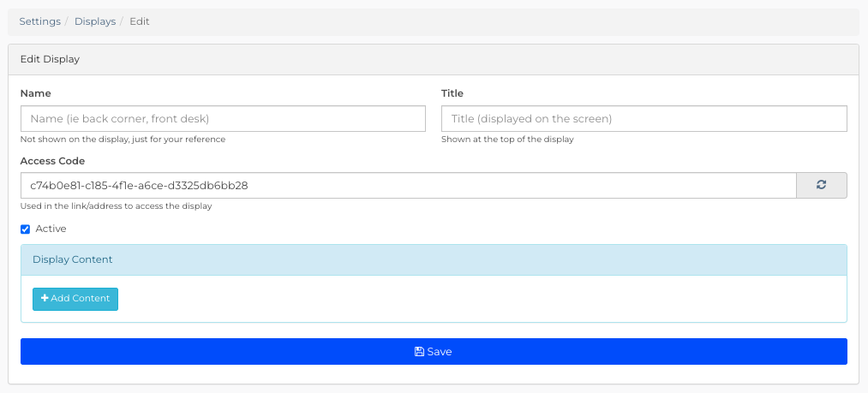Click the help text under Access Code

117,206
